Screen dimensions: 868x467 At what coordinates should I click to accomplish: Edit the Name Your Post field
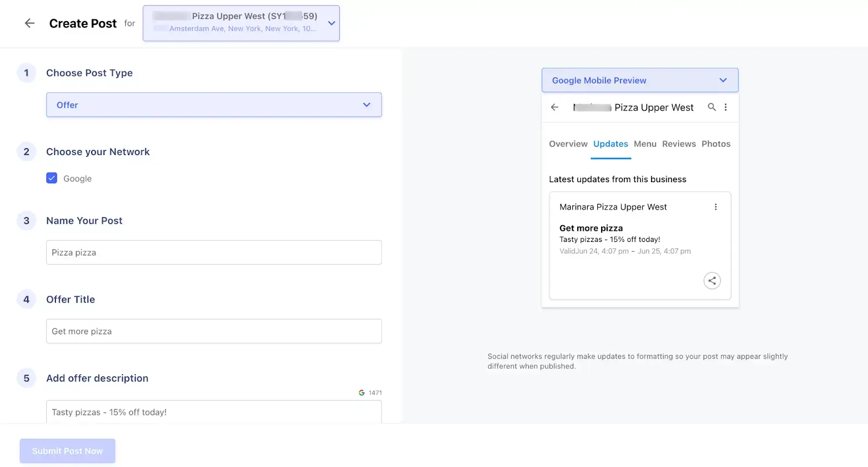(214, 252)
